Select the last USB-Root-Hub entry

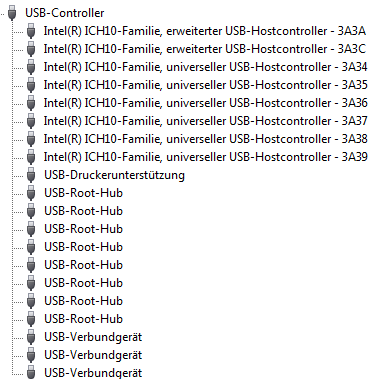[83, 319]
